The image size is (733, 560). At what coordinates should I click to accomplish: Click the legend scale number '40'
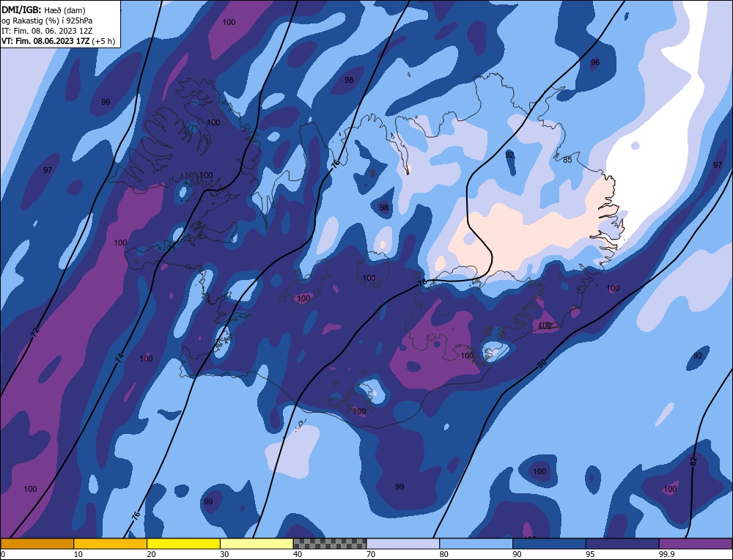[x=298, y=554]
